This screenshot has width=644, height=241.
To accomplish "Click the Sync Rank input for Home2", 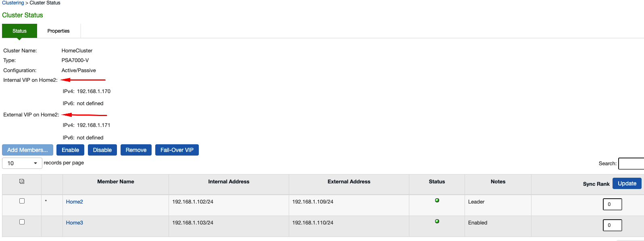I will (x=612, y=204).
